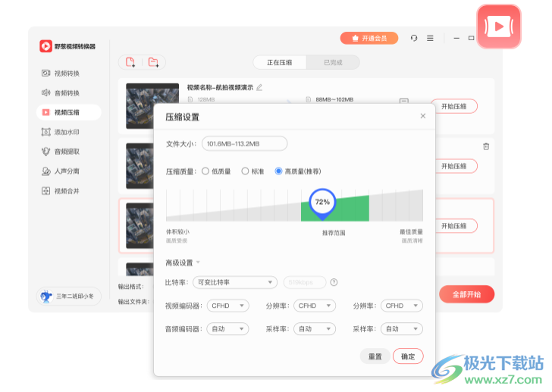552x392 pixels.
Task: Click the bitrate help question icon
Action: 334,282
